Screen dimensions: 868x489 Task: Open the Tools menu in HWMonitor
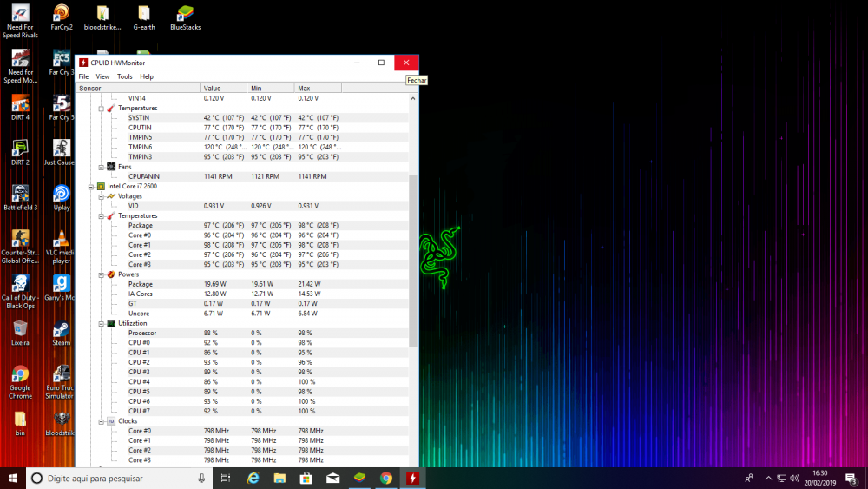[125, 76]
